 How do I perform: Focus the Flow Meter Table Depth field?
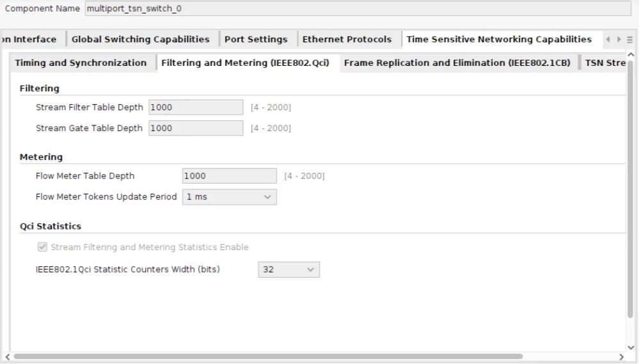click(x=229, y=176)
